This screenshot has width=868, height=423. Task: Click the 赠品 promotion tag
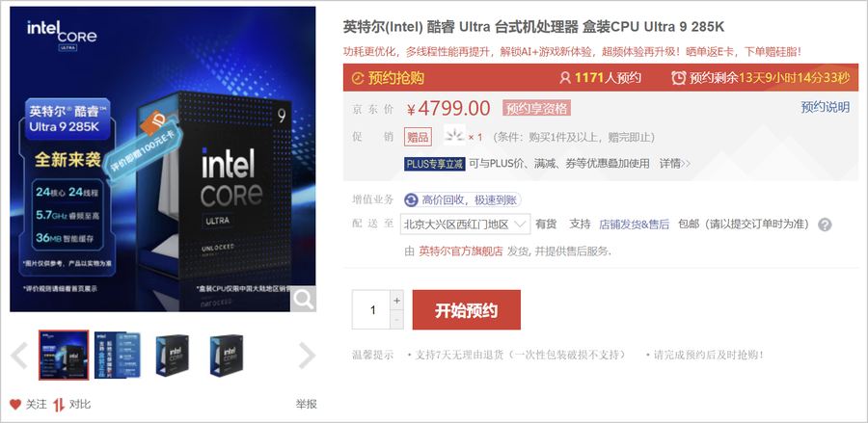click(418, 137)
